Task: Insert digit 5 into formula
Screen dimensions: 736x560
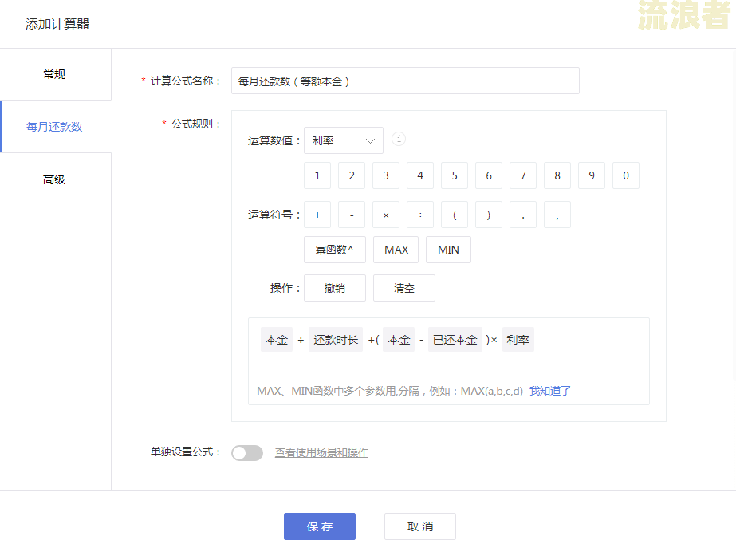Action: 455,175
